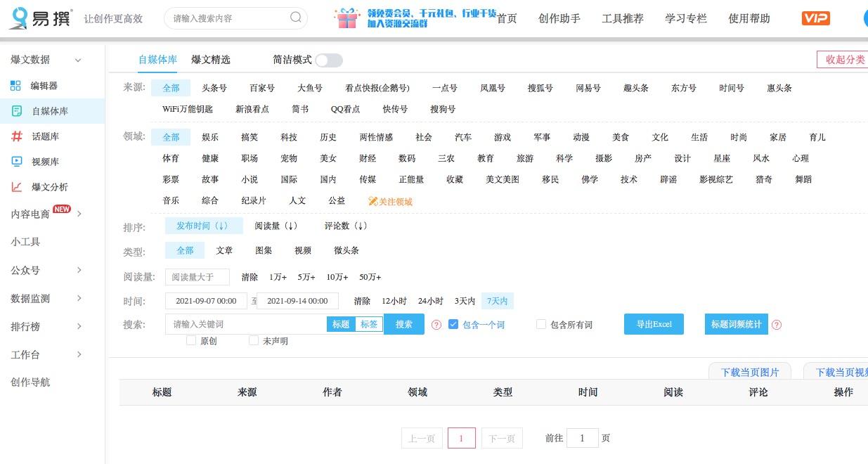Click the 阅读量大于 input field

pos(197,277)
